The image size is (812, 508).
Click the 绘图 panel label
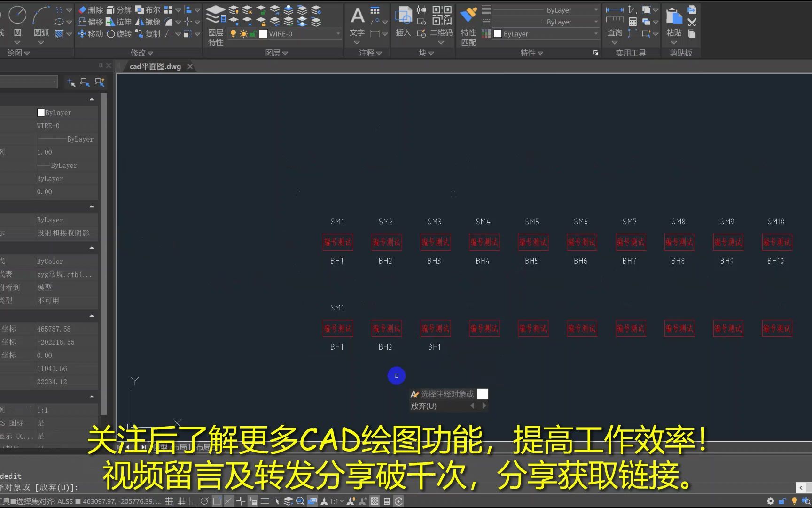tap(14, 53)
